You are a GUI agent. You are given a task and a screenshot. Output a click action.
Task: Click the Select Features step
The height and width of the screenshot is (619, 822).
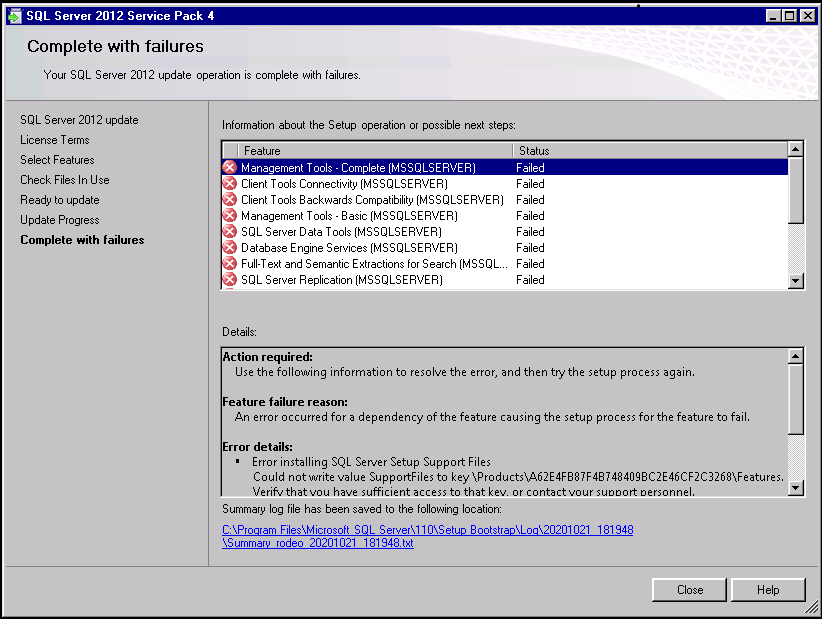point(57,160)
